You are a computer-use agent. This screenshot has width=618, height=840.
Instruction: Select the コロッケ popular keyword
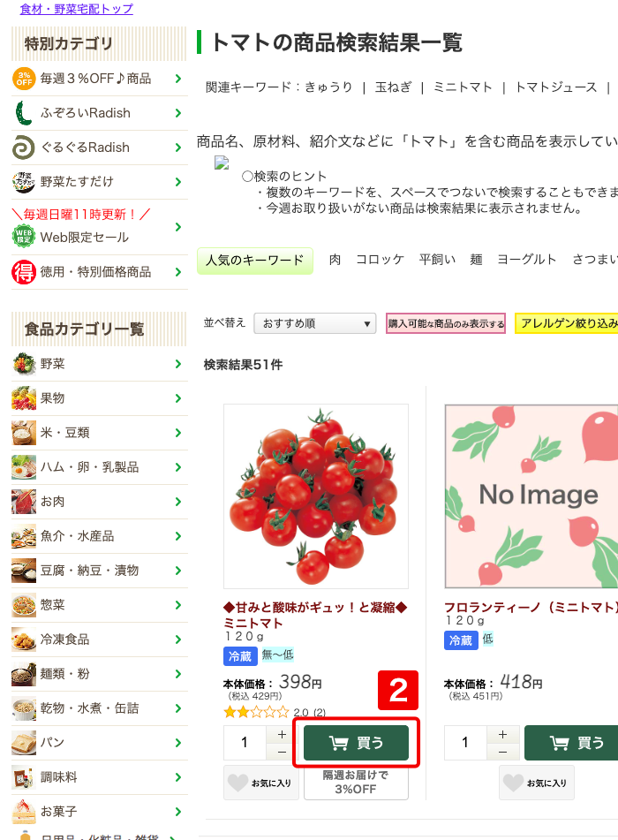coord(381,260)
